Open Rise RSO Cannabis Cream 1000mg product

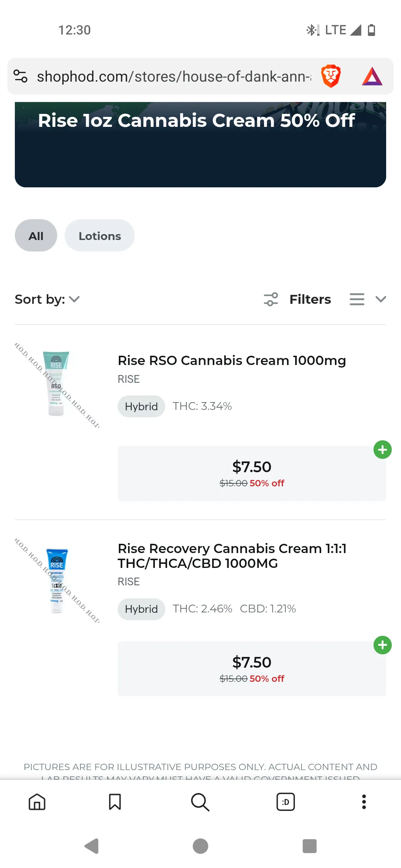232,361
